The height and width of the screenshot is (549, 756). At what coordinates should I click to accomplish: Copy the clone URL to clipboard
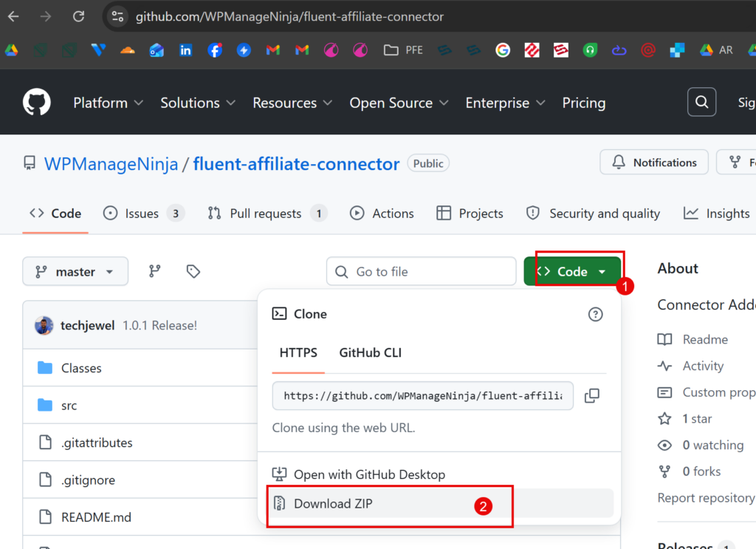point(591,396)
